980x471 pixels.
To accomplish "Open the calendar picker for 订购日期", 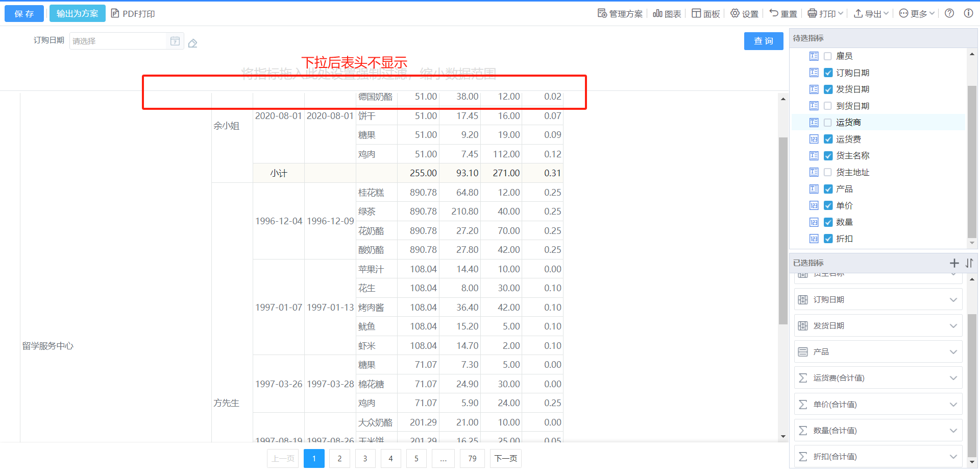I will [x=175, y=41].
